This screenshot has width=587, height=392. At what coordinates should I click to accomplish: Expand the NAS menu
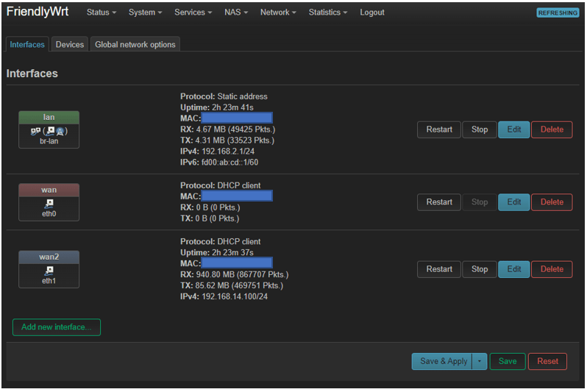pyautogui.click(x=236, y=13)
